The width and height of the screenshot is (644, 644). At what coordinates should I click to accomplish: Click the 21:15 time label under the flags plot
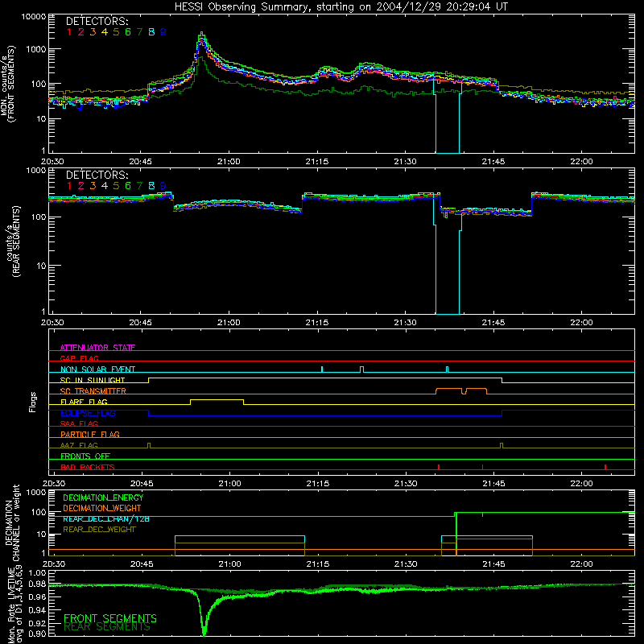pos(317,484)
